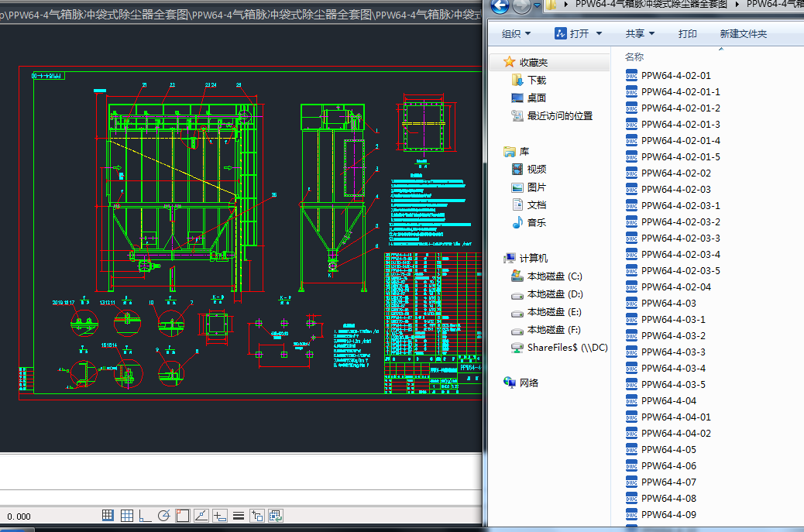Open the 组织 dropdown menu
Screen dimensions: 804x532
coord(516,33)
